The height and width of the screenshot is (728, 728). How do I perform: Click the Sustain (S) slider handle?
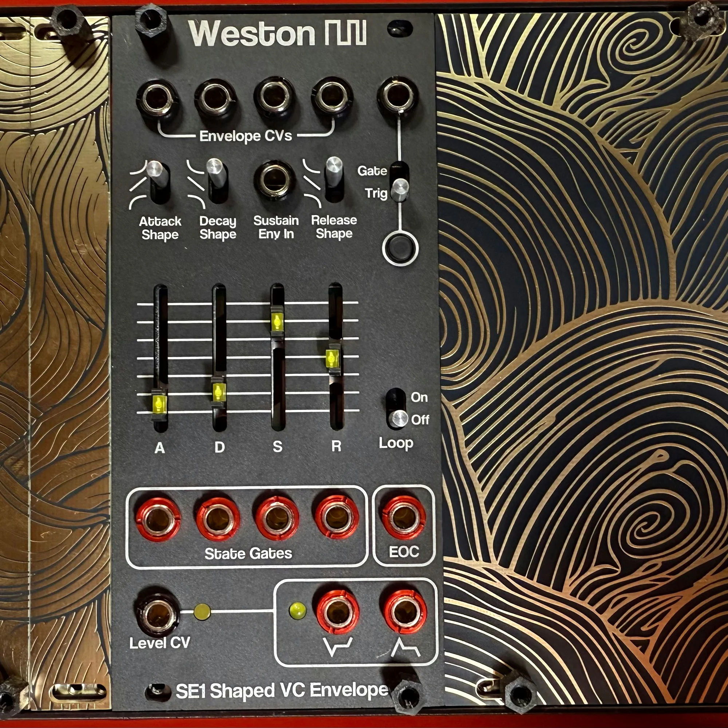pyautogui.click(x=277, y=322)
